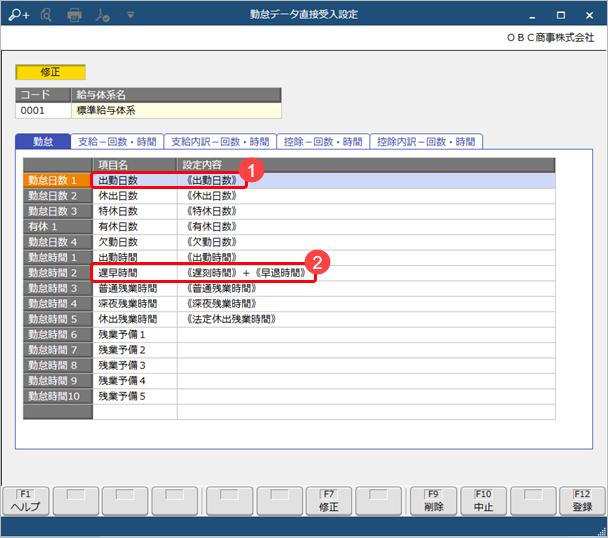
Task: Click the F9 削除 button
Action: pyautogui.click(x=433, y=500)
